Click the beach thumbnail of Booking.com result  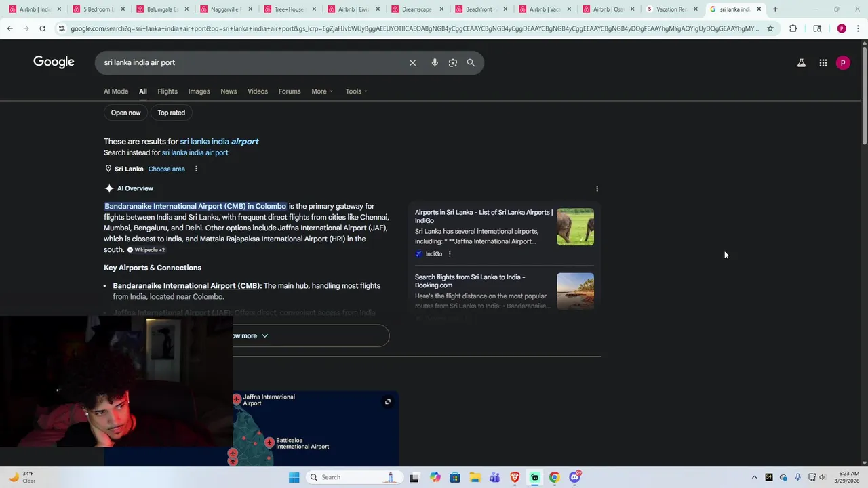(x=575, y=291)
